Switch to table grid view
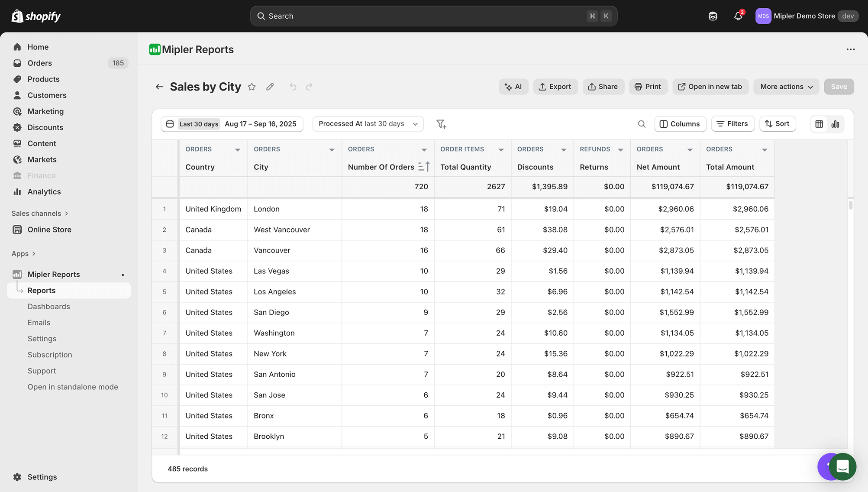 819,124
